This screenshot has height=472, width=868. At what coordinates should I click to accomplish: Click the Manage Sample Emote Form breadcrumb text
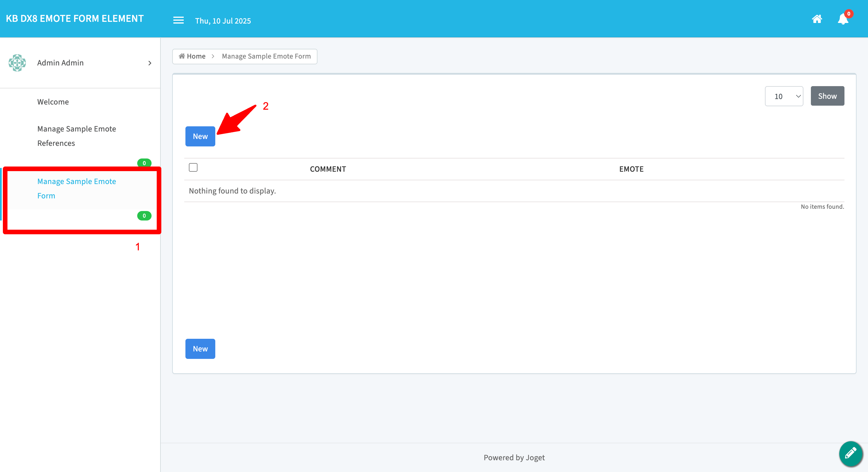[x=266, y=56]
